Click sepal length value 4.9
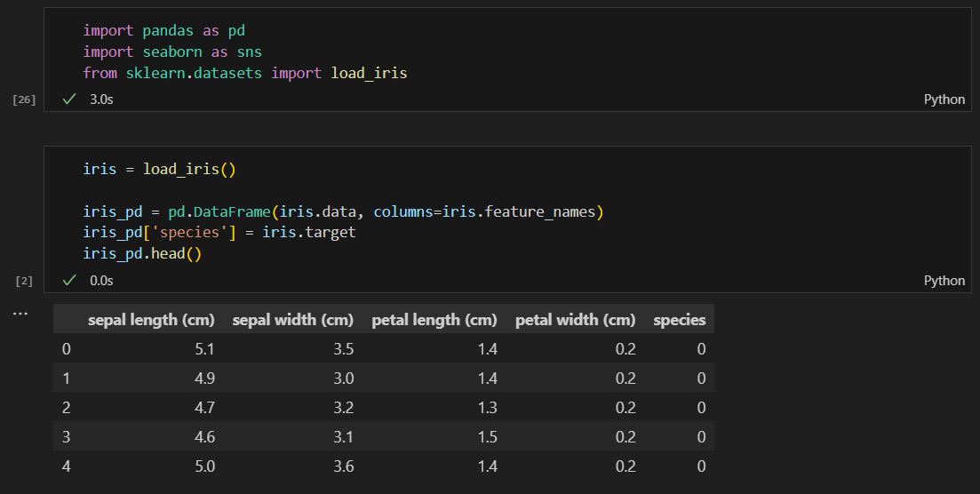The image size is (980, 494). click(205, 378)
